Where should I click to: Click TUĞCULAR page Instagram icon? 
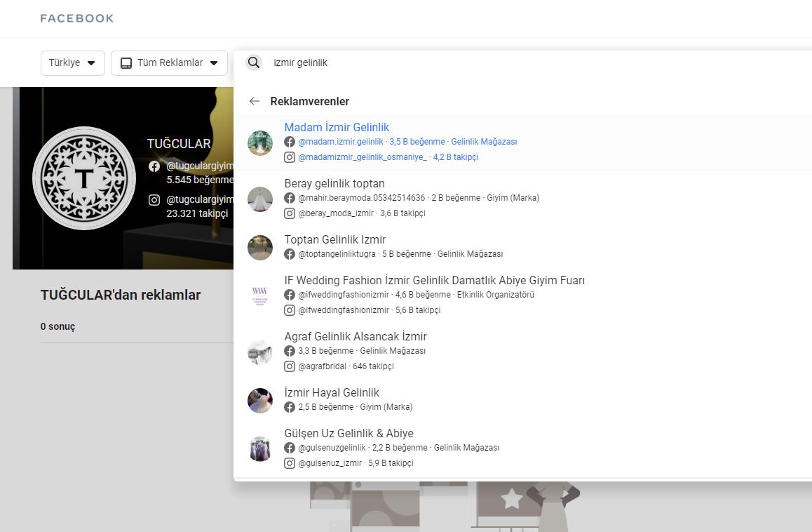[x=154, y=199]
